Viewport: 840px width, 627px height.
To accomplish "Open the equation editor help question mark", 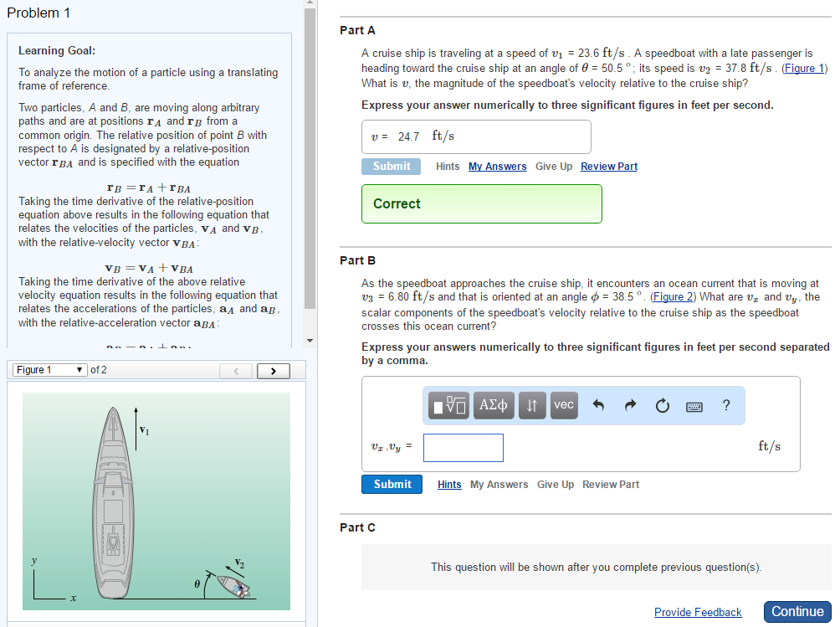I will tap(725, 405).
